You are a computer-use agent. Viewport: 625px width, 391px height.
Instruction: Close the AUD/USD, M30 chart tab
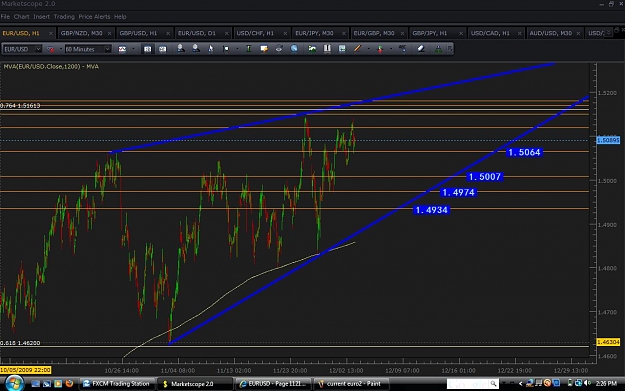(578, 33)
